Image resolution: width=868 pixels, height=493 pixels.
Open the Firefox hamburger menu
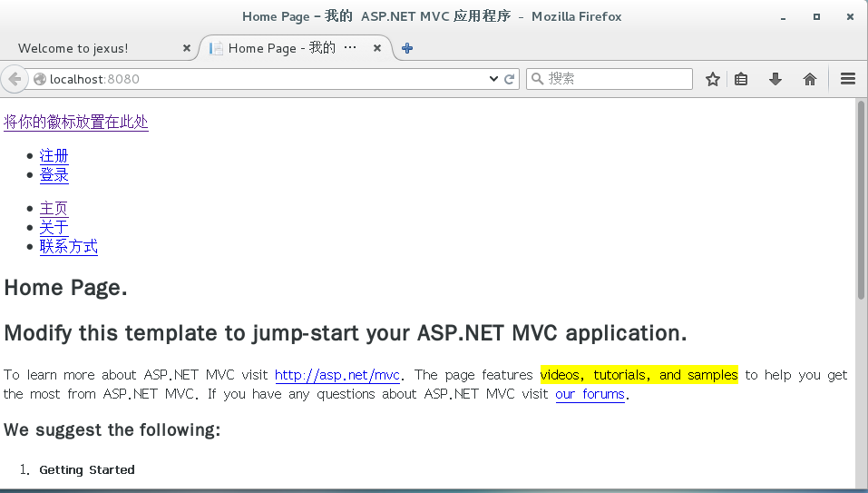(848, 79)
